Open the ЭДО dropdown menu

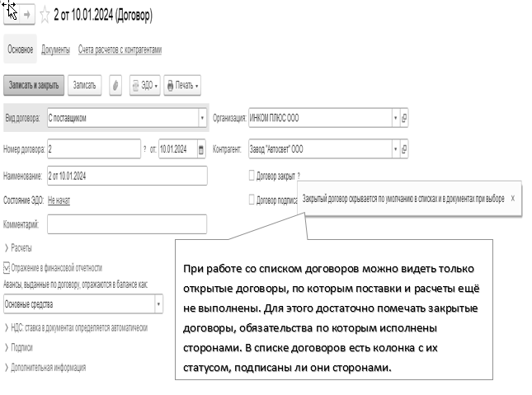click(x=145, y=85)
